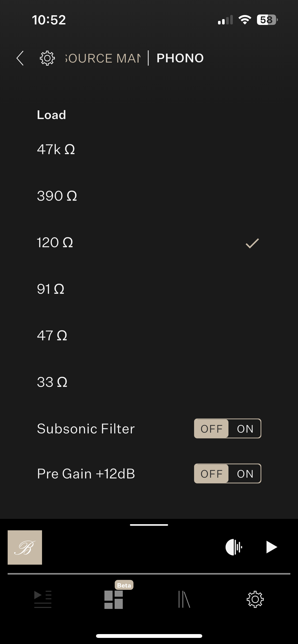
Task: Open settings gear in header breadcrumb
Action: 47,58
